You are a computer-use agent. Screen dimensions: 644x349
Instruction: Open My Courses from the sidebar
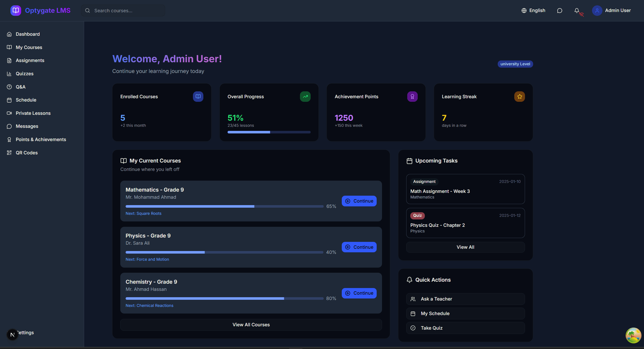[42, 47]
